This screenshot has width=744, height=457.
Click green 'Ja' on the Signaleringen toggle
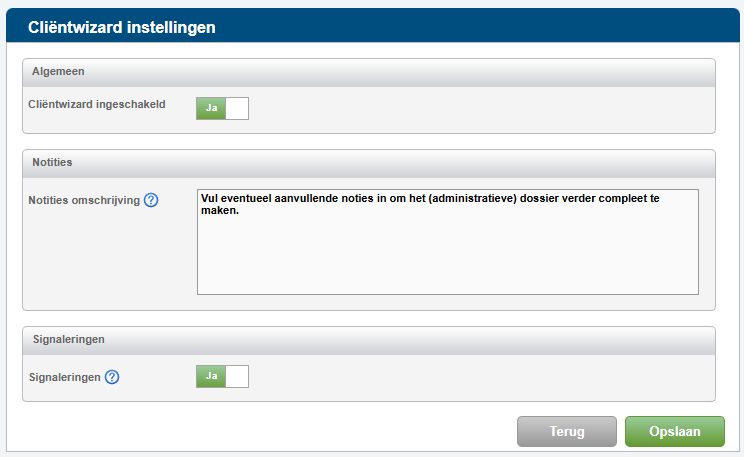pyautogui.click(x=211, y=376)
